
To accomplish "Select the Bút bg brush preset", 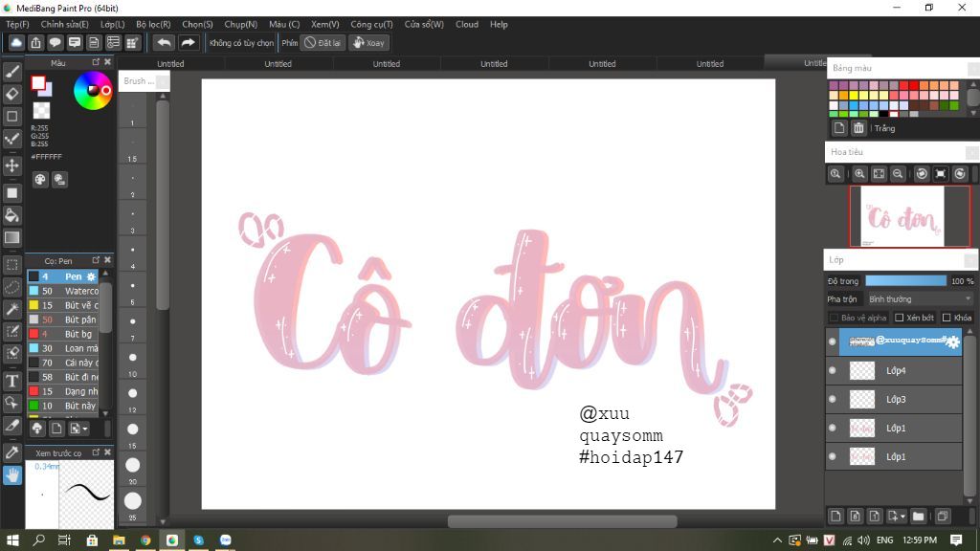I will click(62, 334).
